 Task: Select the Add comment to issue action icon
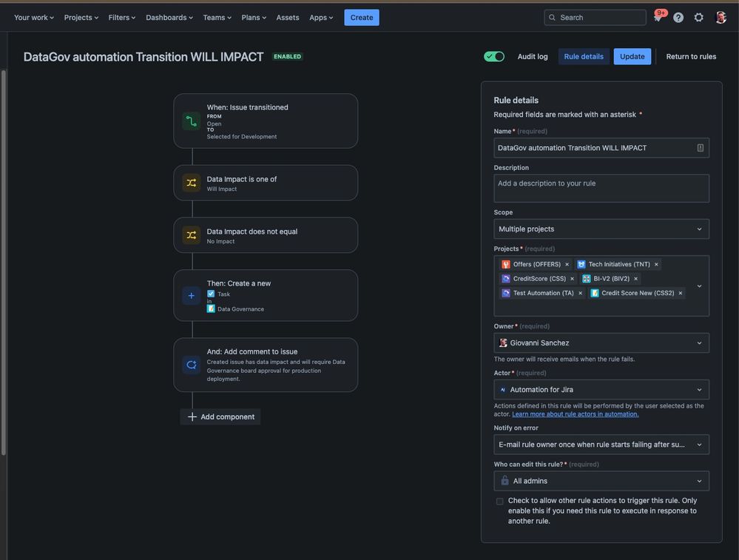(192, 365)
